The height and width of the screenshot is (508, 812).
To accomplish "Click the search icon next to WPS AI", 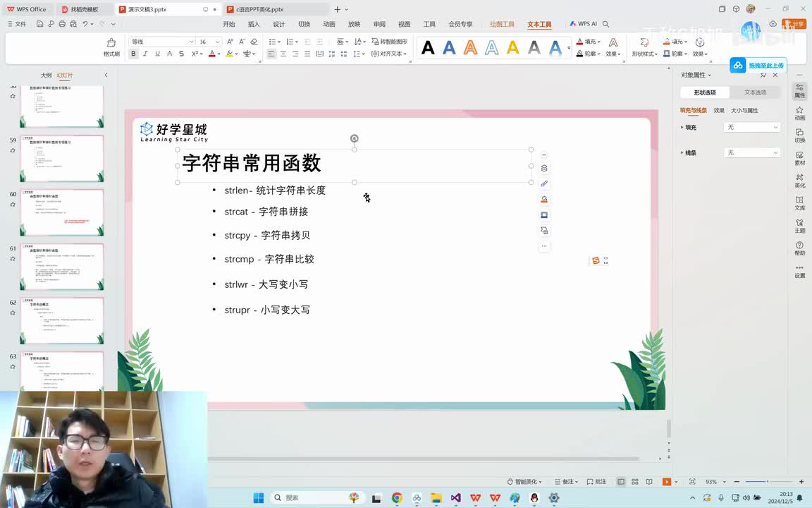I will 606,24.
